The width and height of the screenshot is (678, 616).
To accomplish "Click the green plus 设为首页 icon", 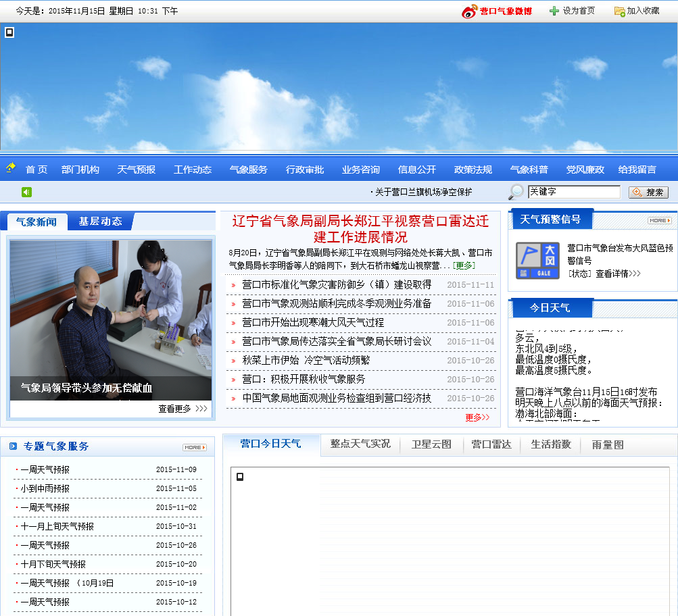I will pos(554,11).
